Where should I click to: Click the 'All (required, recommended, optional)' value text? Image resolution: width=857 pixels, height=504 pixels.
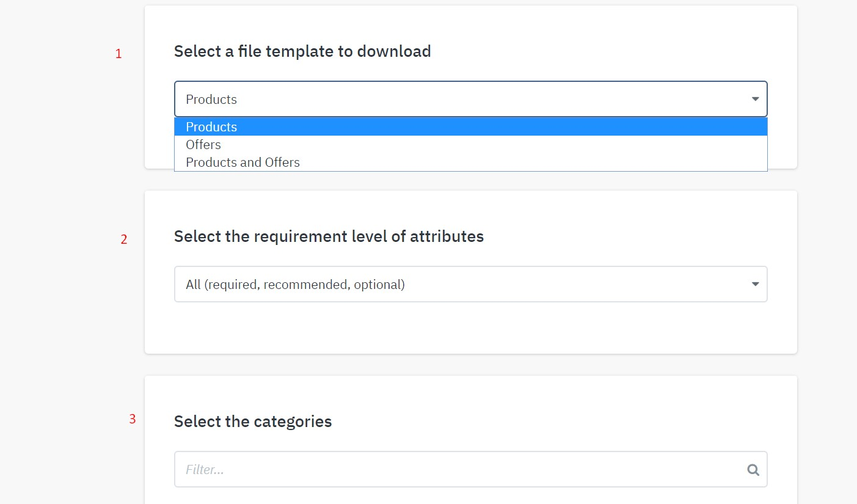295,284
